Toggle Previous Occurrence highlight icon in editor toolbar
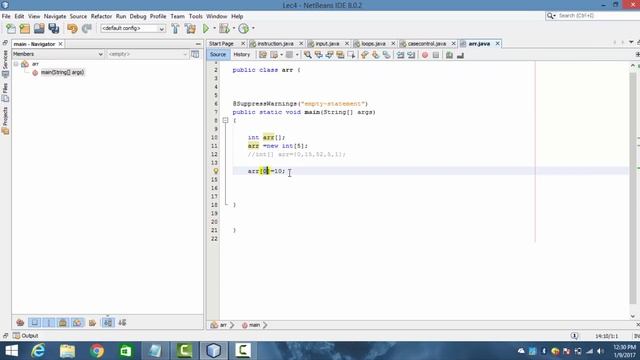 [319, 55]
